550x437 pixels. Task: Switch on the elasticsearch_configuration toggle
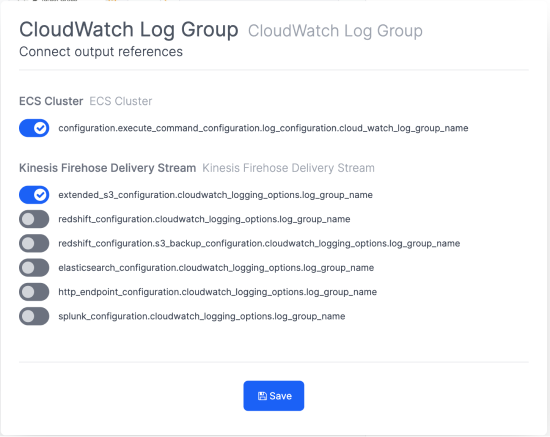[34, 268]
